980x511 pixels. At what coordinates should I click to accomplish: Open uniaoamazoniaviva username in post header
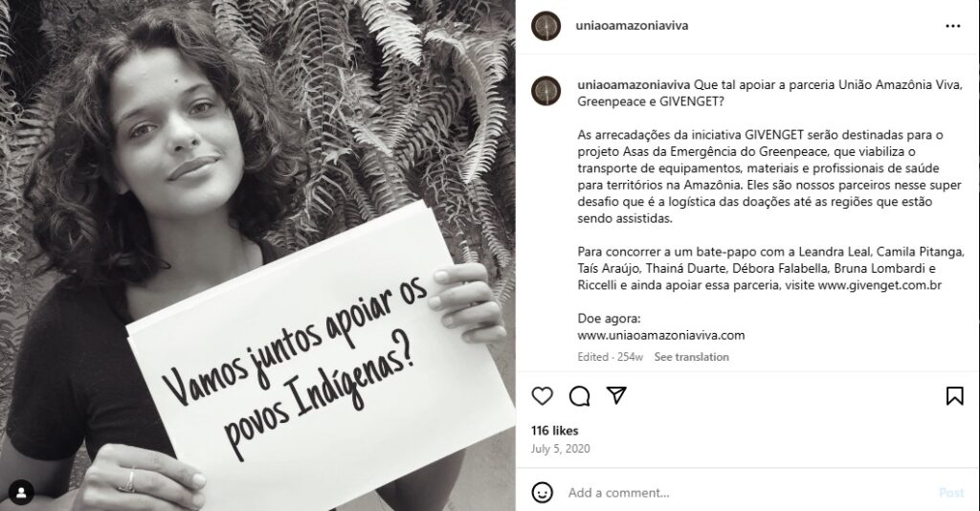[x=632, y=26]
